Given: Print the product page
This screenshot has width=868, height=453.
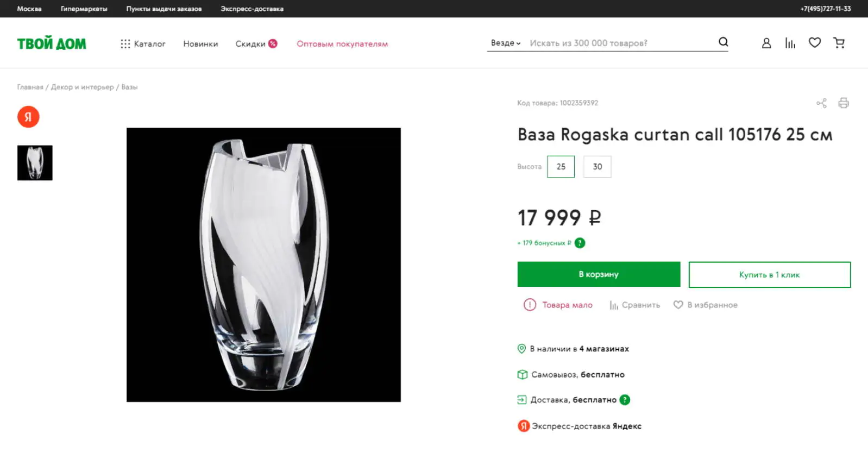Looking at the screenshot, I should (x=844, y=103).
